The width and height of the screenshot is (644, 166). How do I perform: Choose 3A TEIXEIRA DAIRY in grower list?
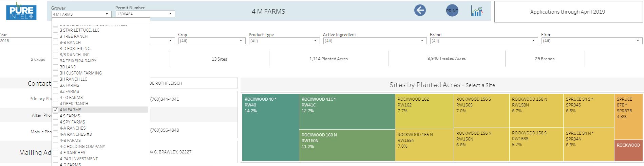(x=78, y=61)
